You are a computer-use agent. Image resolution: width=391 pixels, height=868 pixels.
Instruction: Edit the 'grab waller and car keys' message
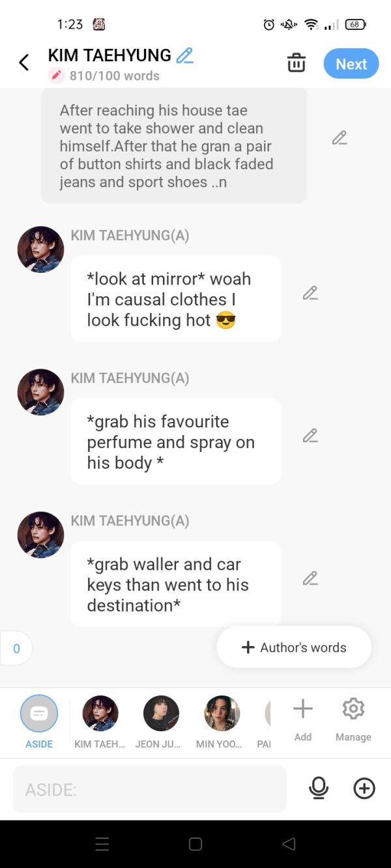[310, 578]
